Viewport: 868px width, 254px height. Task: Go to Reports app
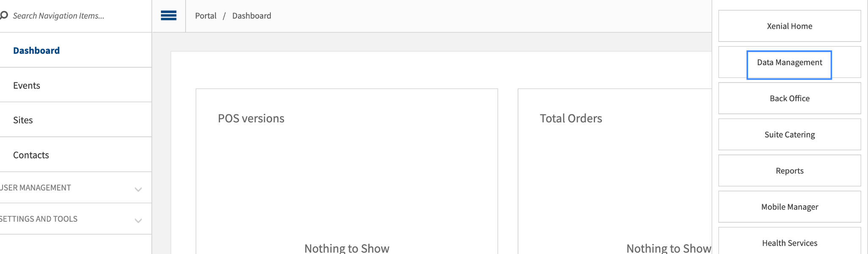[789, 171]
